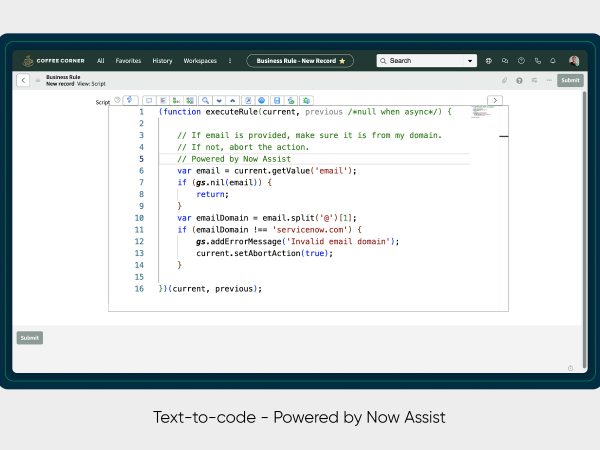
Task: Click the script field help icon
Action: coord(117,99)
